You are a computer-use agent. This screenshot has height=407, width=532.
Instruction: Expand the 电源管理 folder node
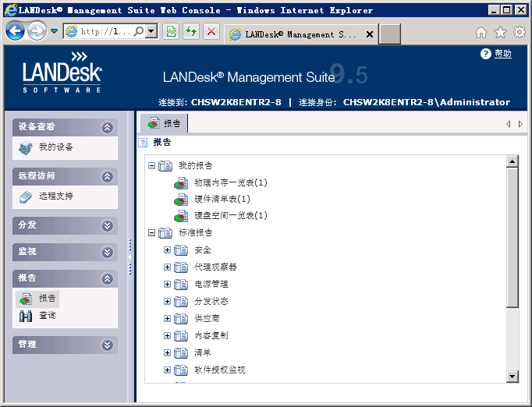(x=167, y=285)
